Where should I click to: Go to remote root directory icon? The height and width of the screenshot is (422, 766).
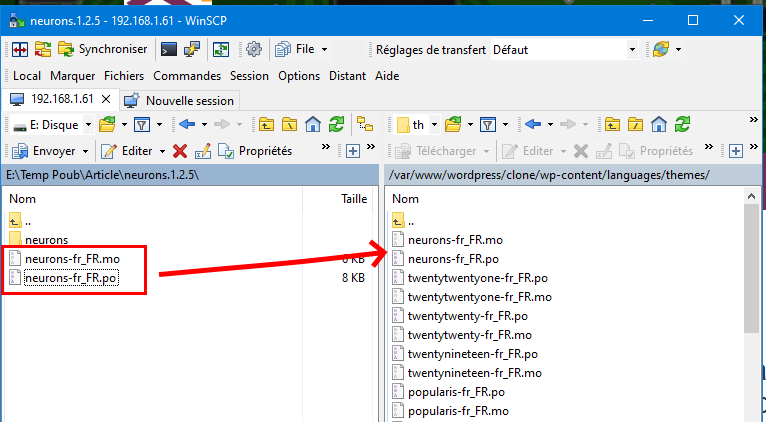coord(636,125)
